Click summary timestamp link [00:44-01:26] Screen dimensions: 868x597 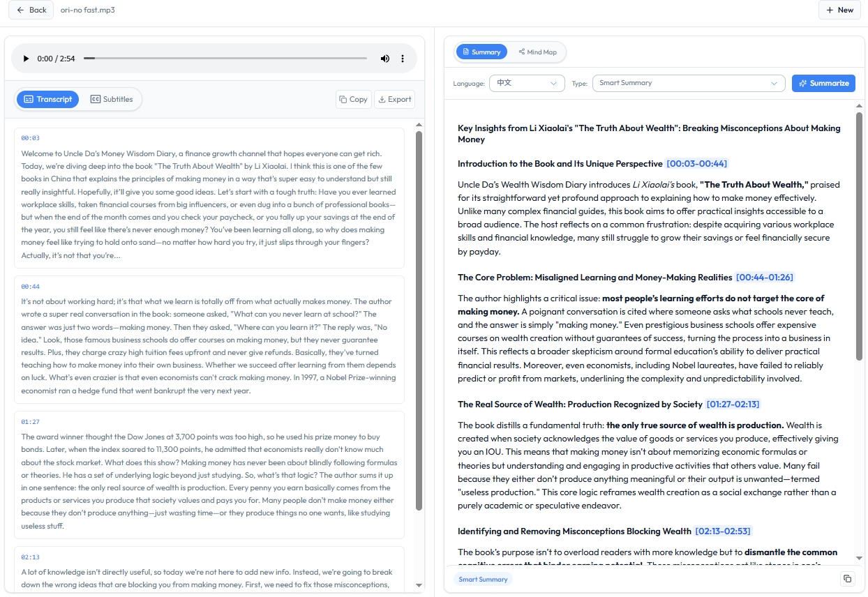(x=764, y=278)
